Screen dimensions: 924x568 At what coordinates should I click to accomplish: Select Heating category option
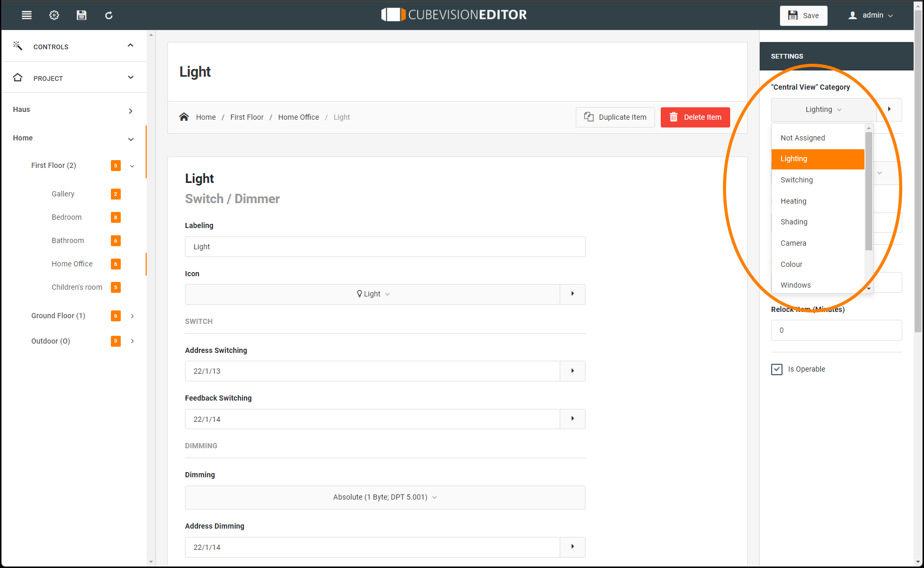point(818,201)
